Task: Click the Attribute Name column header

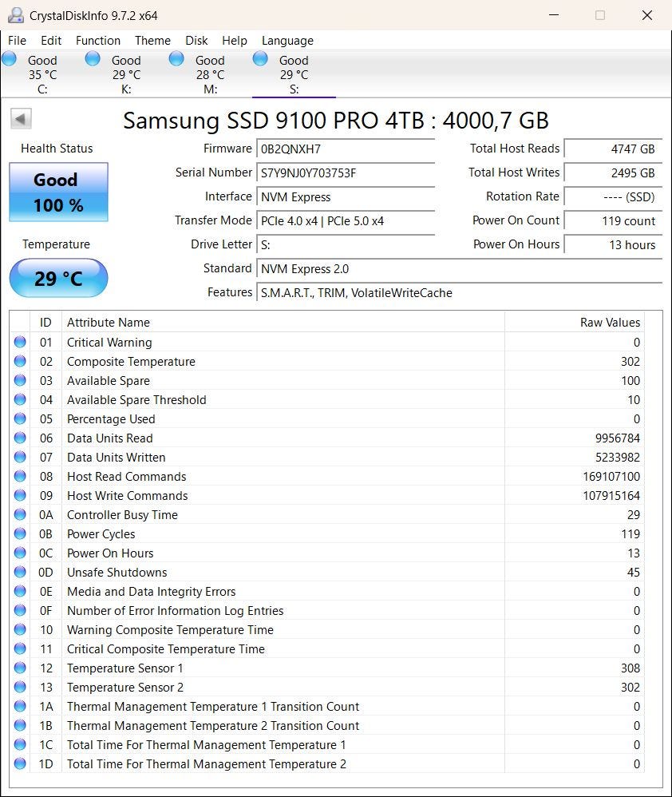Action: [283, 323]
